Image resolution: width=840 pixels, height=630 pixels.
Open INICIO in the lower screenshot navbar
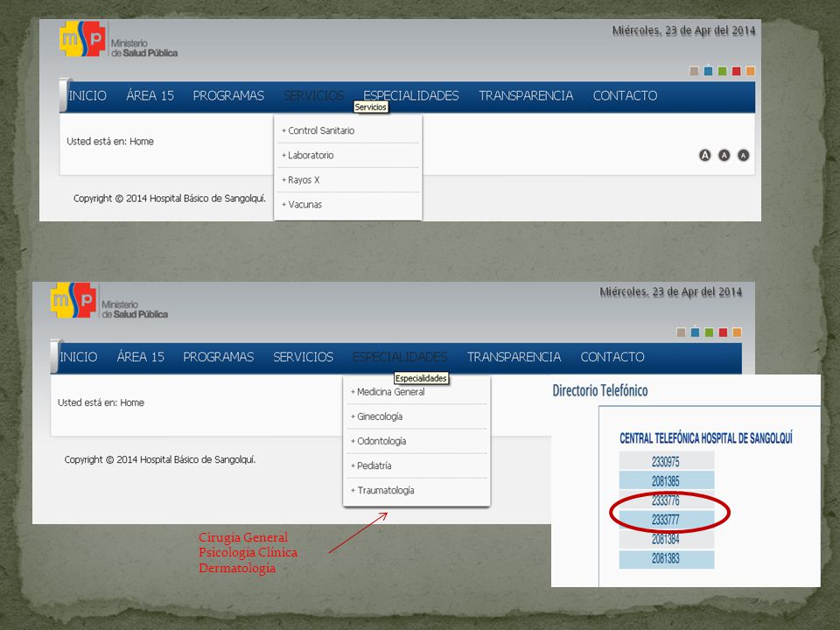[x=79, y=357]
